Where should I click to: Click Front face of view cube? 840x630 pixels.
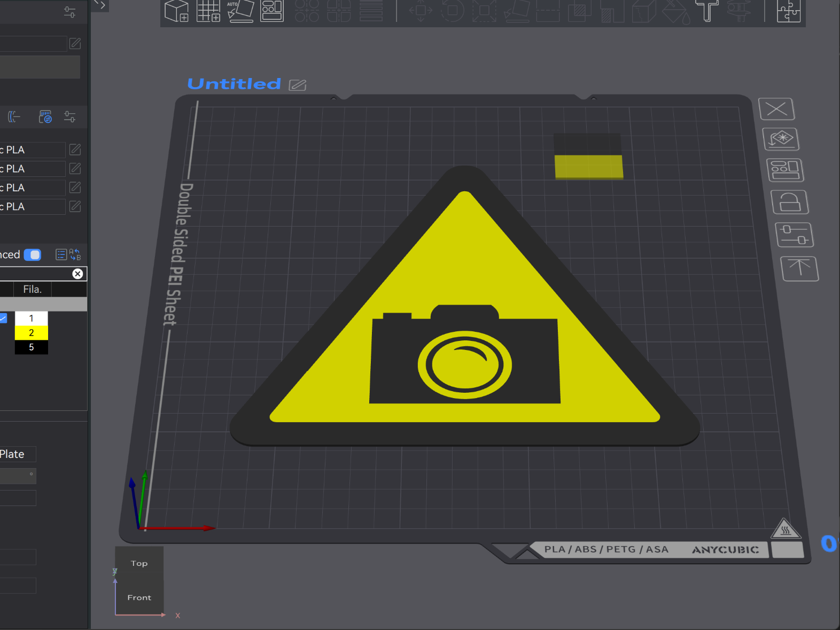(x=139, y=597)
